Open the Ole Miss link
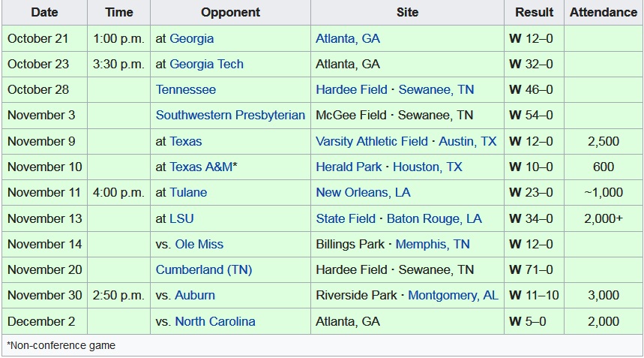 [x=199, y=244]
